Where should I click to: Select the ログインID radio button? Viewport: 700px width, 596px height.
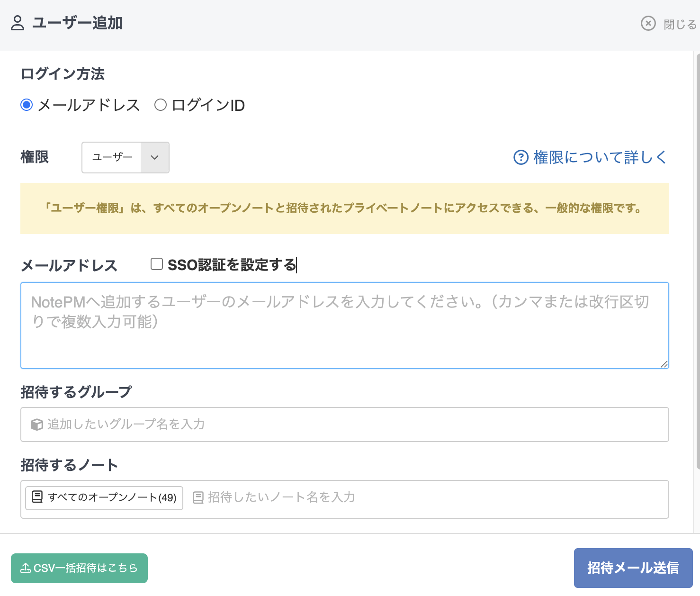(161, 105)
